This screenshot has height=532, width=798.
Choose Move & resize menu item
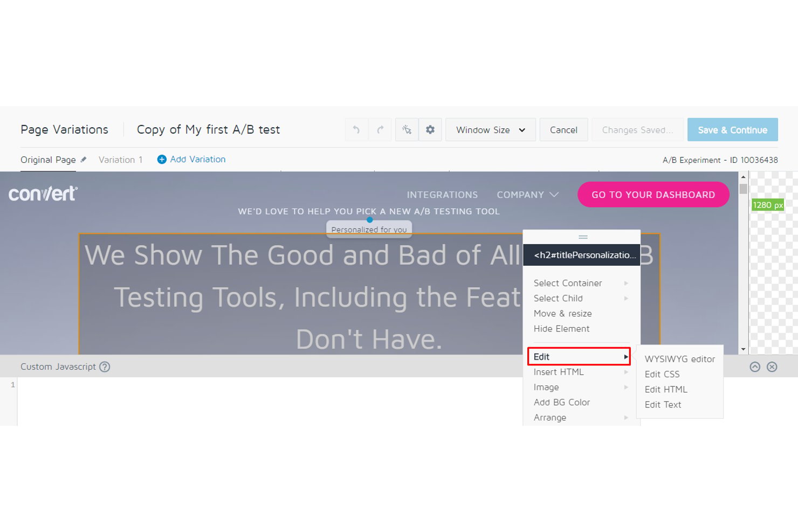562,313
